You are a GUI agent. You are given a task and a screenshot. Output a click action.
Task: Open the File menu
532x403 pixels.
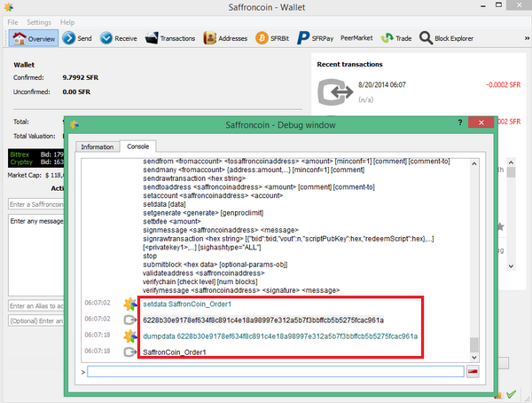[x=12, y=22]
